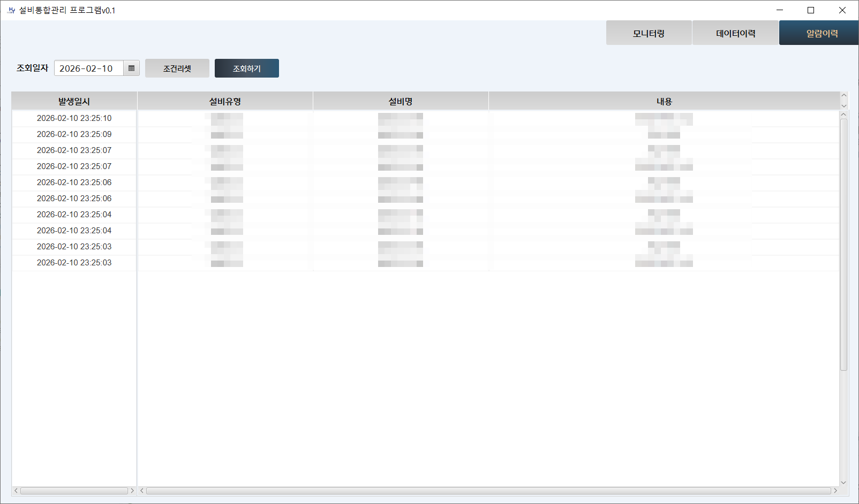Maximize the application window

(811, 10)
